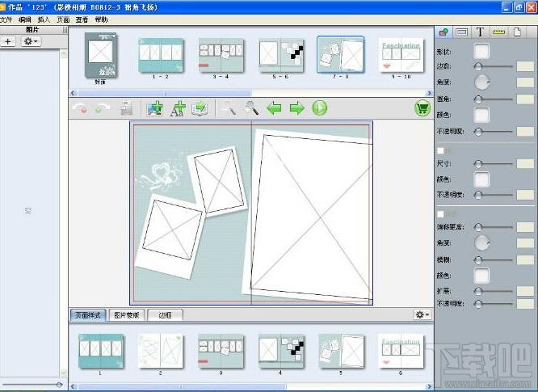Go to previous page with green left arrow
This screenshot has height=392, width=538.
pos(274,108)
